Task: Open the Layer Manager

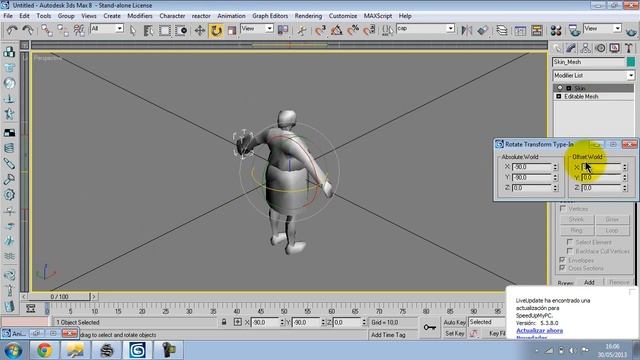Action: (x=502, y=30)
